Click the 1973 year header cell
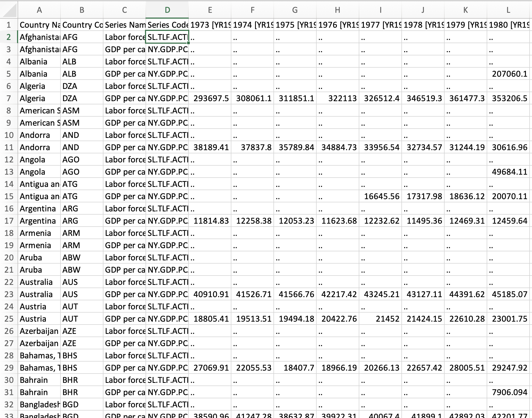Viewport: 532px width, 418px height. coord(210,25)
